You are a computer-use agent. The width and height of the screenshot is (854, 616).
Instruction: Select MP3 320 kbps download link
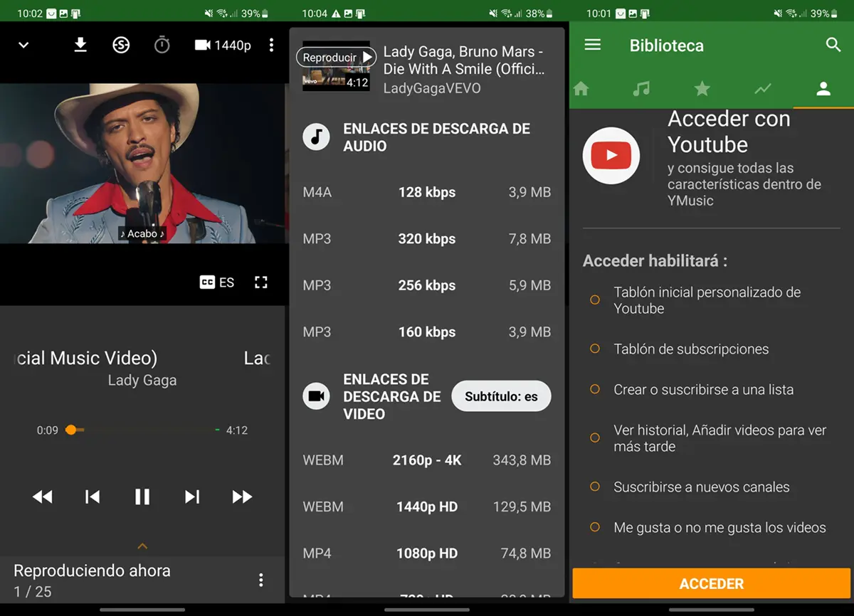pos(426,239)
